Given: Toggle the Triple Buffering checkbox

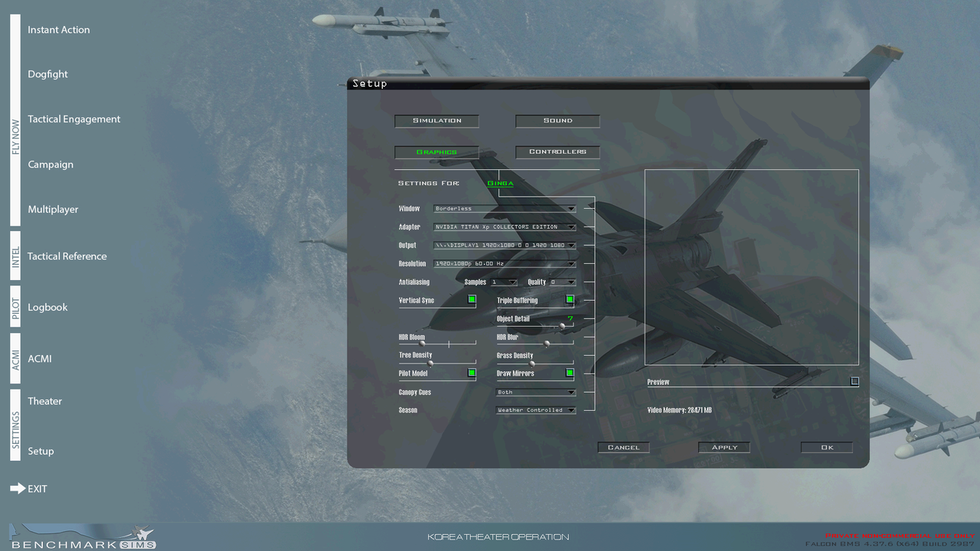Looking at the screenshot, I should 570,299.
